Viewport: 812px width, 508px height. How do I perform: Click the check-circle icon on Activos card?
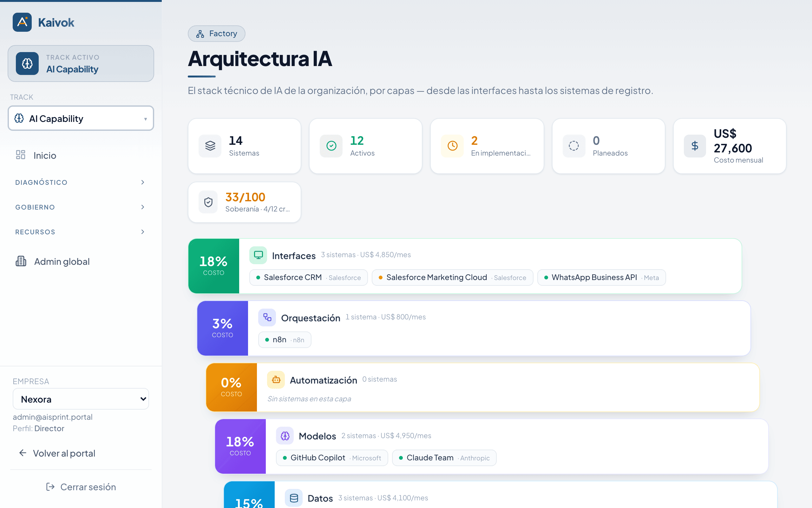coord(331,146)
